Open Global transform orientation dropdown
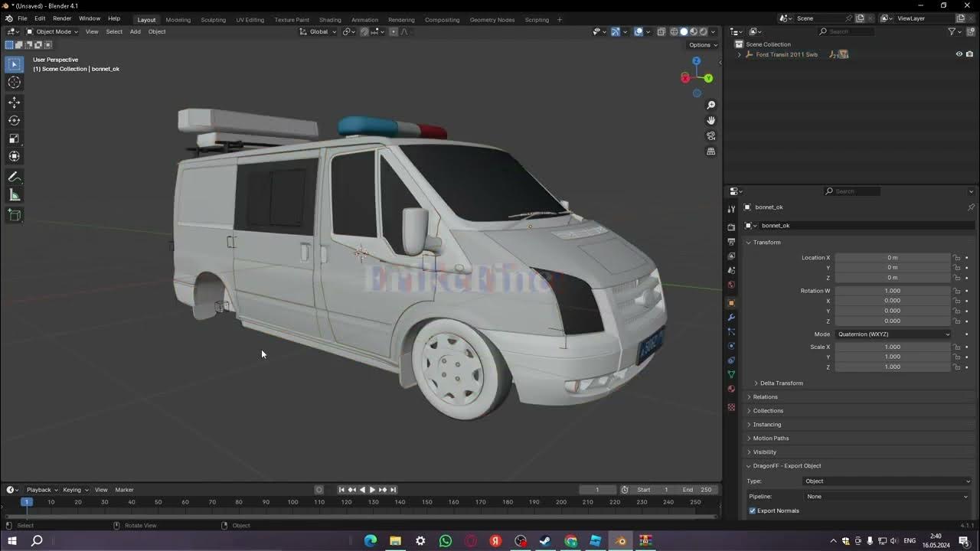980x551 pixels. click(x=318, y=31)
